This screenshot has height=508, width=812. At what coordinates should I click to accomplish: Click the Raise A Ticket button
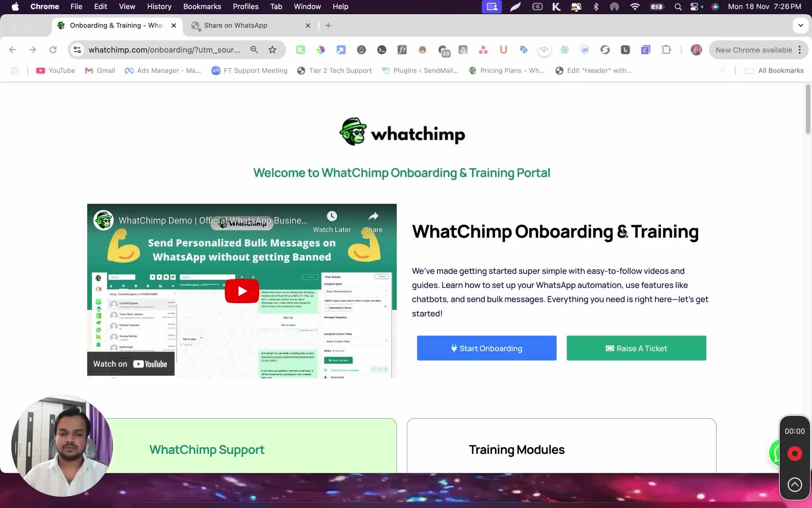636,348
